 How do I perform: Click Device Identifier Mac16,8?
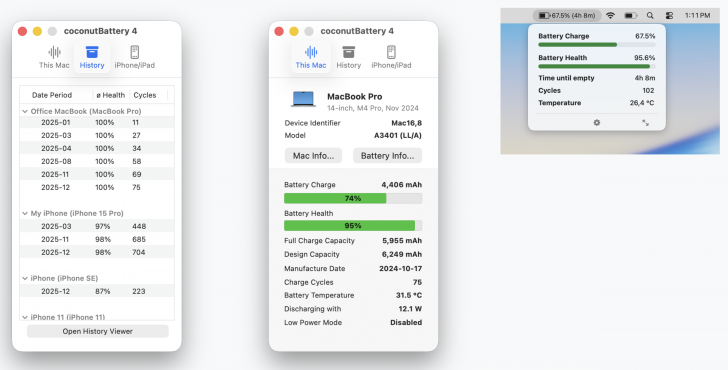click(407, 123)
